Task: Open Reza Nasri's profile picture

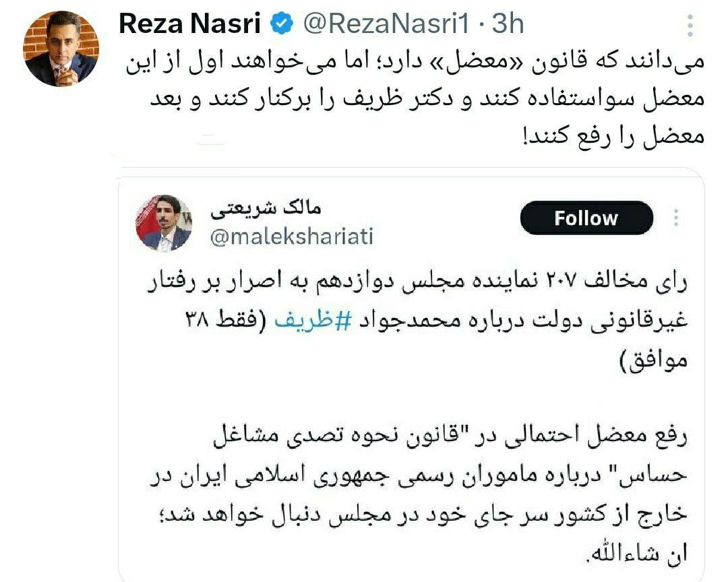Action: [61, 48]
